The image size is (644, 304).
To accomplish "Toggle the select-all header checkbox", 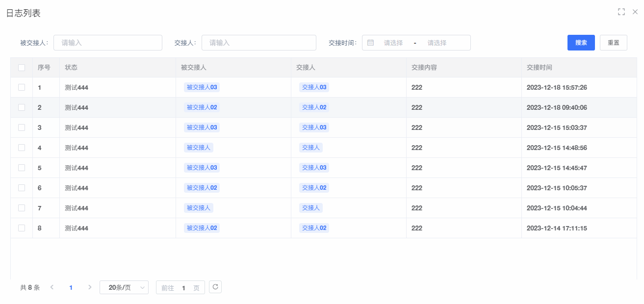I will coord(22,68).
